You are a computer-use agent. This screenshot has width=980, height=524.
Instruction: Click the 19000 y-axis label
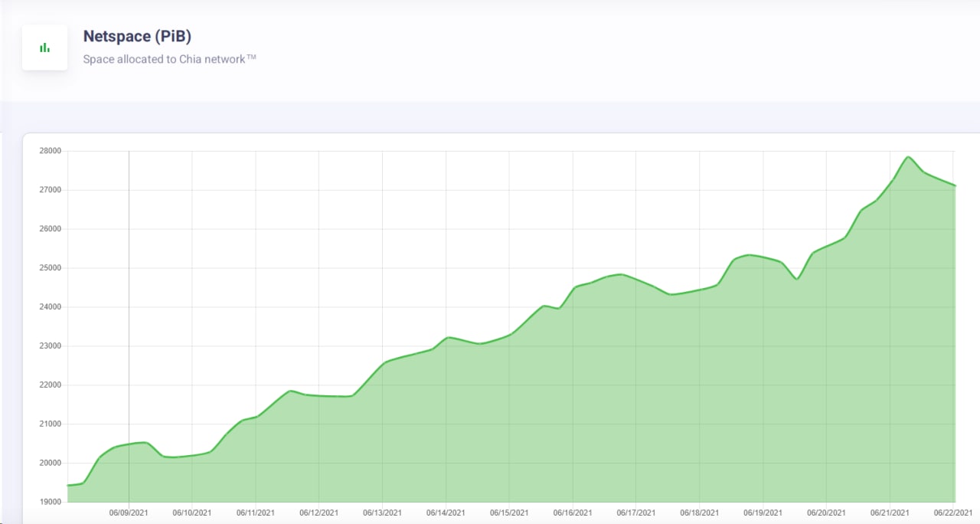click(50, 503)
